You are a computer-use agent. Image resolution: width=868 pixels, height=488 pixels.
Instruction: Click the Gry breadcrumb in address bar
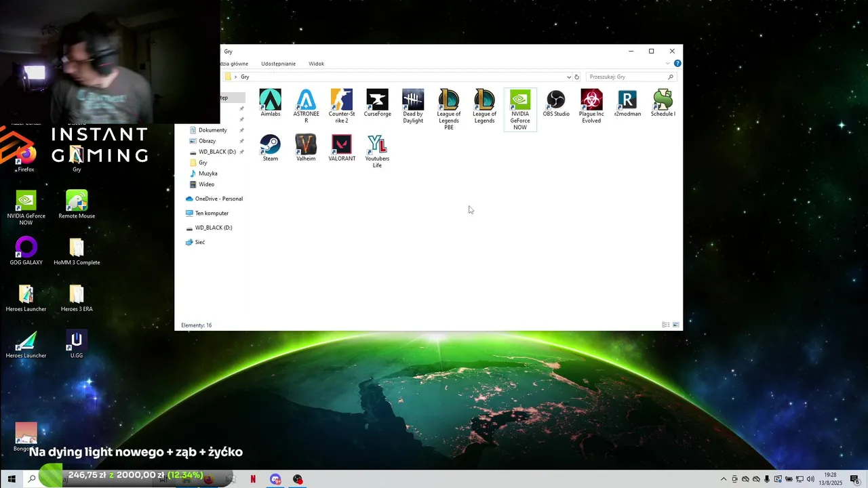click(245, 77)
